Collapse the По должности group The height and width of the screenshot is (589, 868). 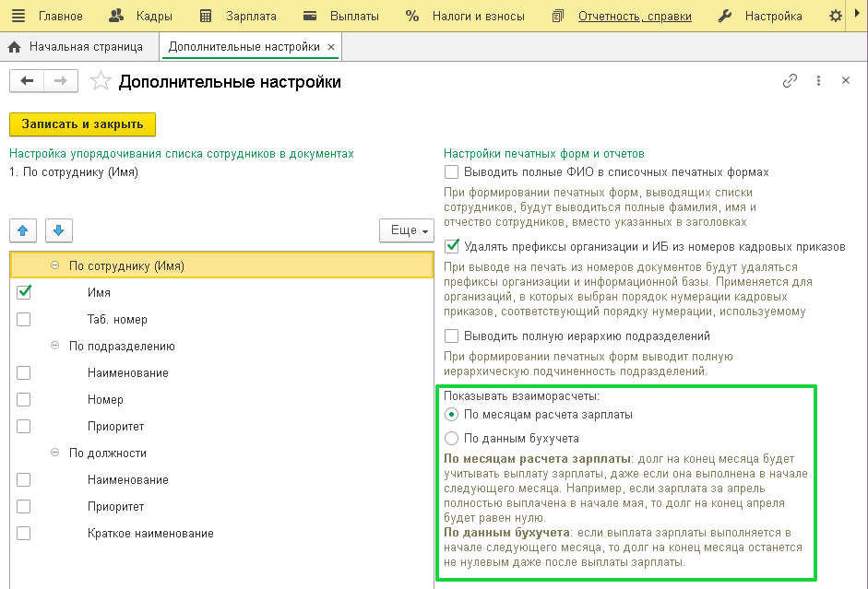[x=54, y=453]
